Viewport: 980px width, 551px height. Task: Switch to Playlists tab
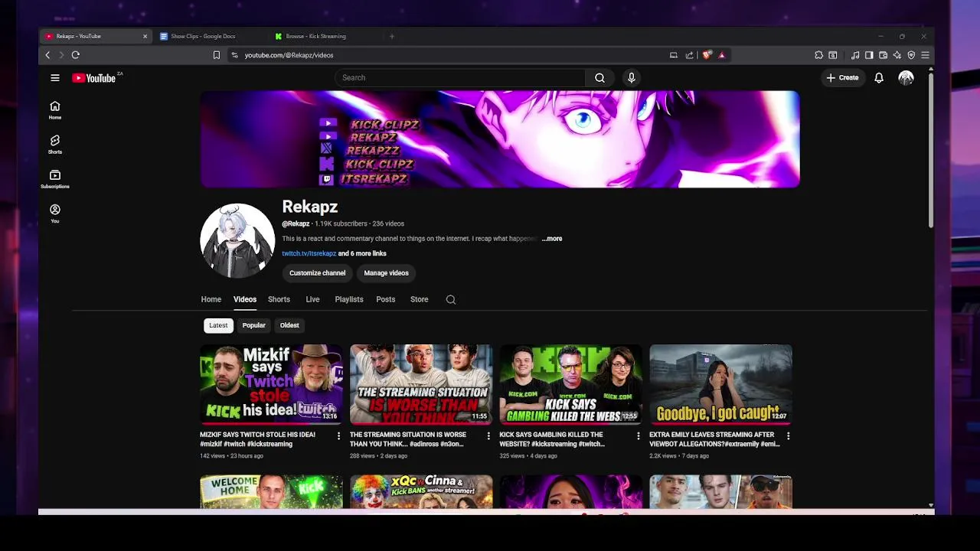point(349,299)
